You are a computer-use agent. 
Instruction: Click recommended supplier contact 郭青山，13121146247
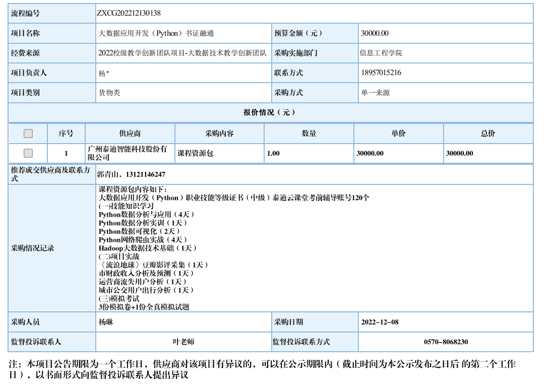(x=131, y=174)
